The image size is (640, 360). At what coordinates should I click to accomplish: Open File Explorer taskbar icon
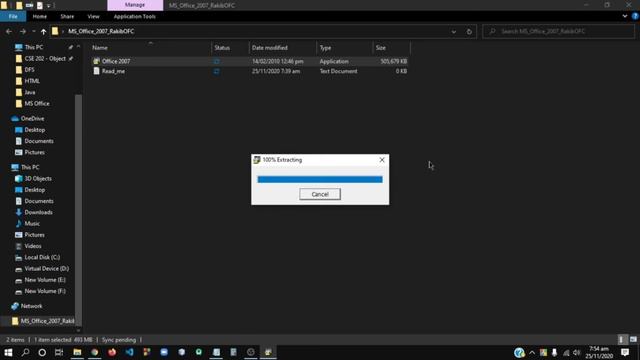[x=77, y=352]
